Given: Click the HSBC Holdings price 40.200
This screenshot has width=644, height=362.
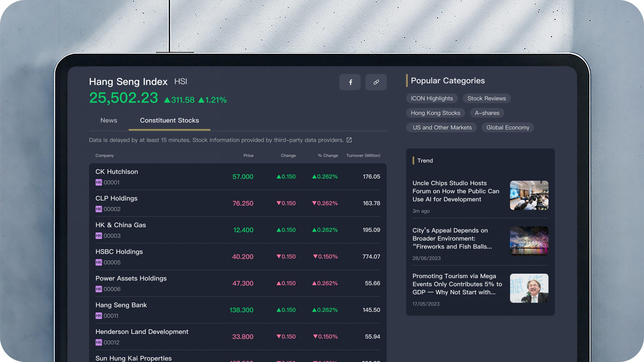Looking at the screenshot, I should (x=243, y=257).
